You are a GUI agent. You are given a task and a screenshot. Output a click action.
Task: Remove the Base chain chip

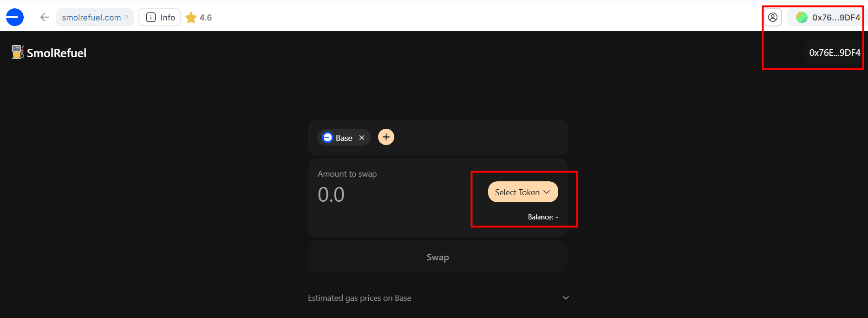pyautogui.click(x=362, y=138)
